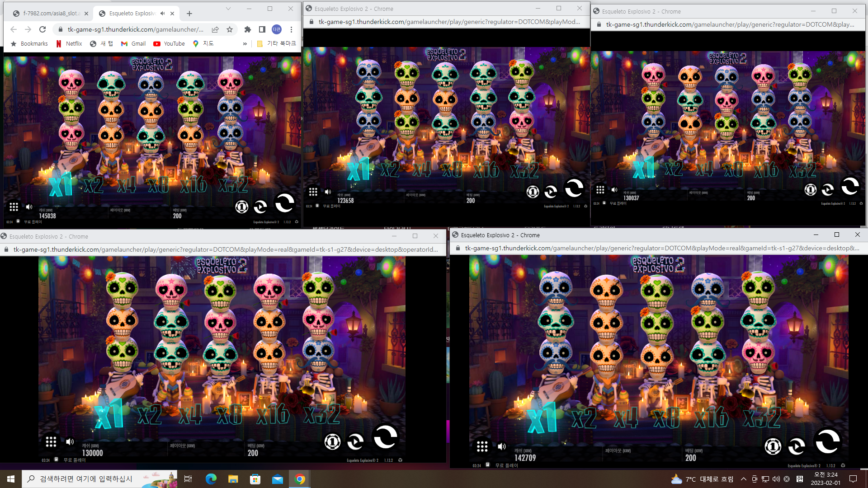The image size is (868, 488).
Task: Open the notification center
Action: [854, 479]
